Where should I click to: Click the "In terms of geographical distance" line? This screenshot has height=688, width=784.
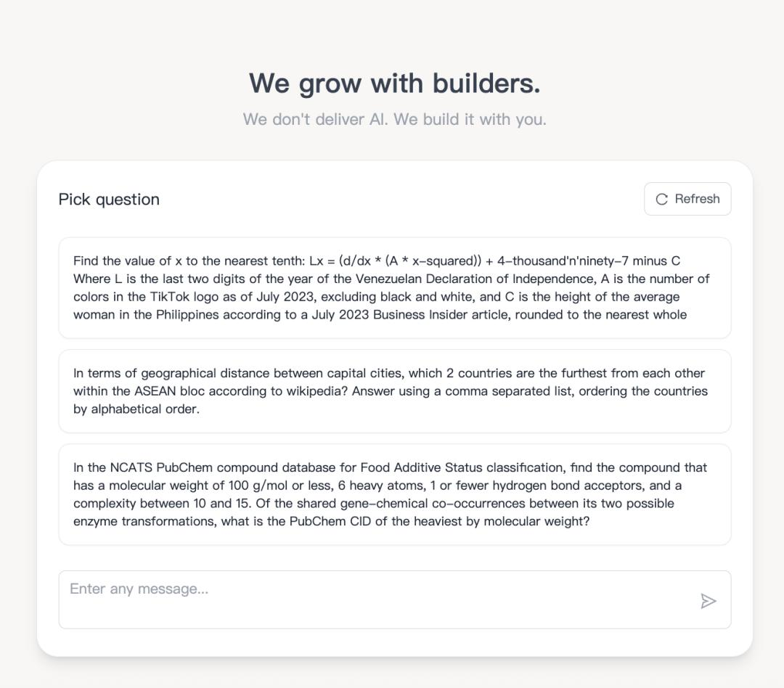tap(389, 374)
